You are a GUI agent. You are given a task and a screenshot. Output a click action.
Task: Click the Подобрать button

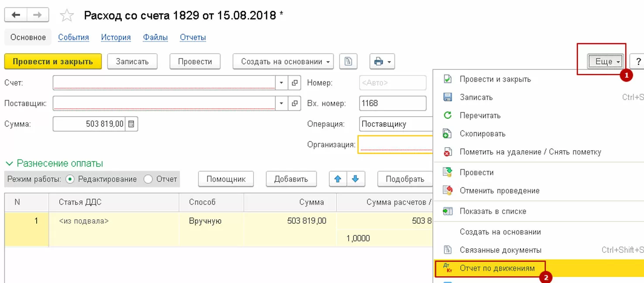(405, 179)
